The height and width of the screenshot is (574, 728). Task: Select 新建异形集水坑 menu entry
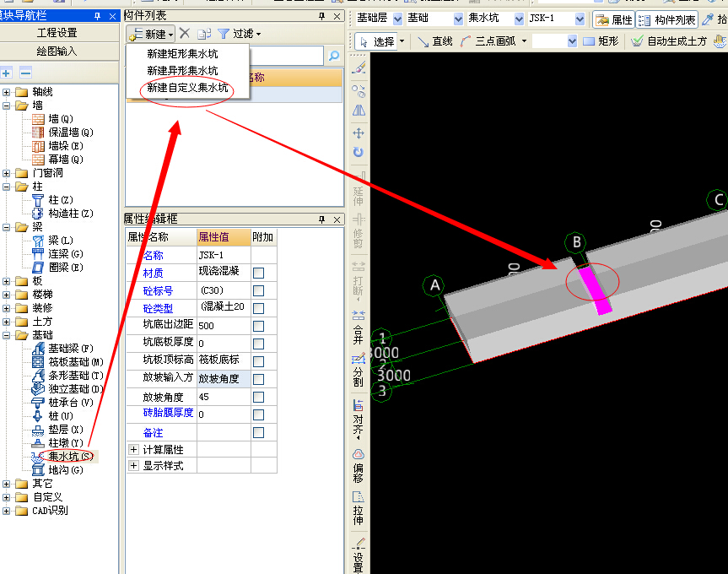click(182, 71)
